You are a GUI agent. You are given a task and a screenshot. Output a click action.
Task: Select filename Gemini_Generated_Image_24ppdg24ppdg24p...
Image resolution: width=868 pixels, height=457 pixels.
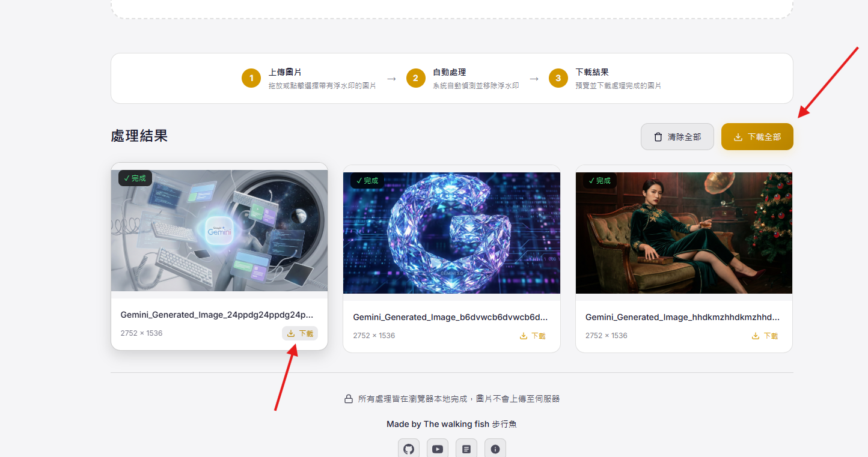coord(217,315)
